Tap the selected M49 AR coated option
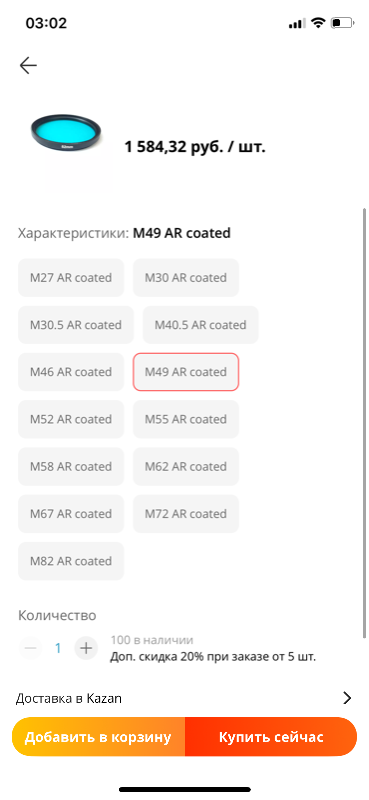 [186, 372]
